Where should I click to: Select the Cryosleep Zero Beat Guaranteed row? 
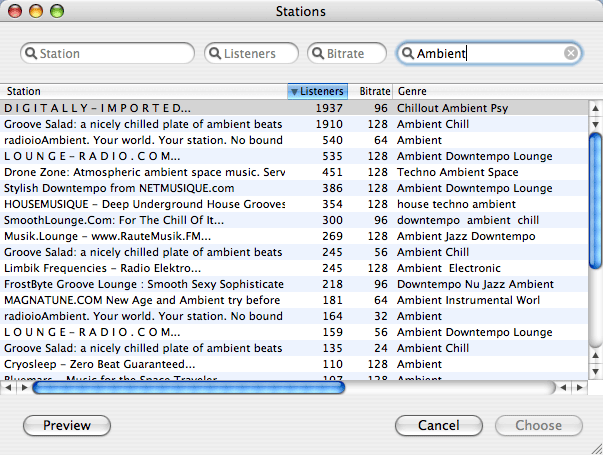pyautogui.click(x=294, y=364)
